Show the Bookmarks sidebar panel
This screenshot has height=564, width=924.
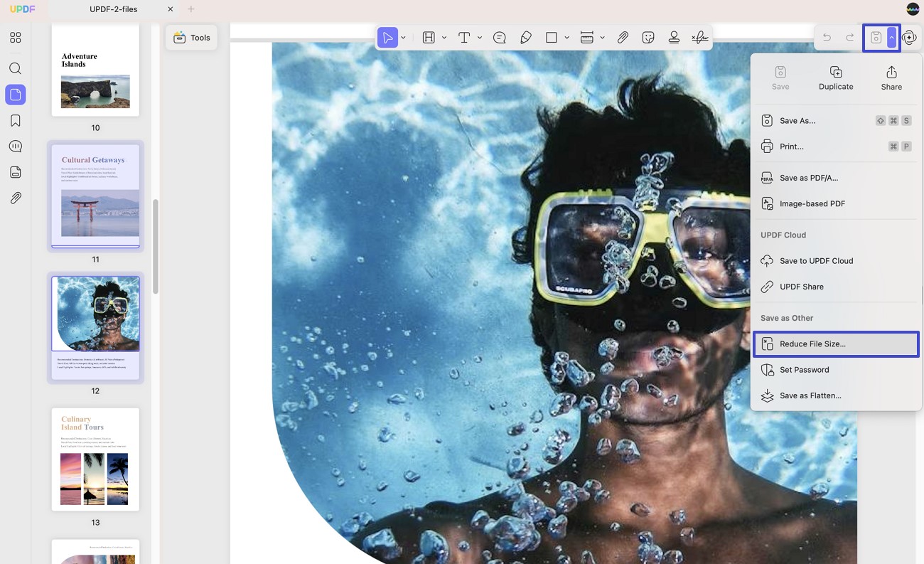click(15, 120)
